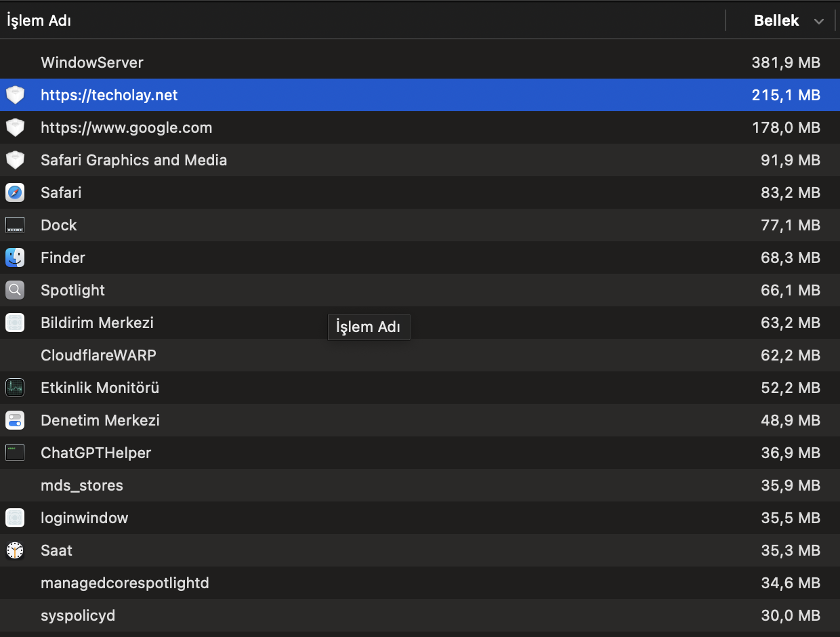Select Safari Graphics and Media process
The image size is (840, 637).
(x=134, y=160)
